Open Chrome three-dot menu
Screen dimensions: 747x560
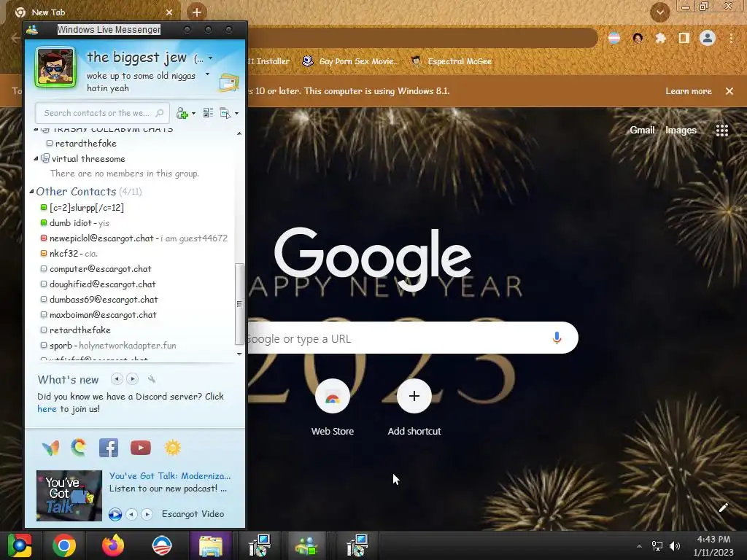coord(731,38)
